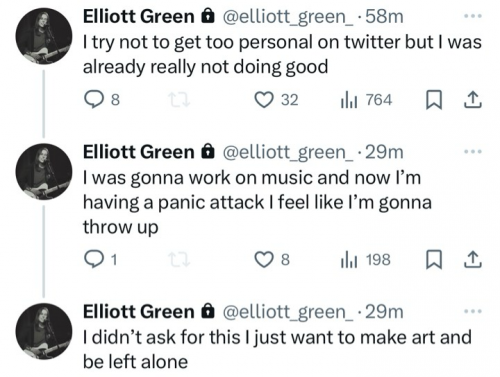
Task: Open the avatar on the last tweet
Action: click(x=44, y=331)
